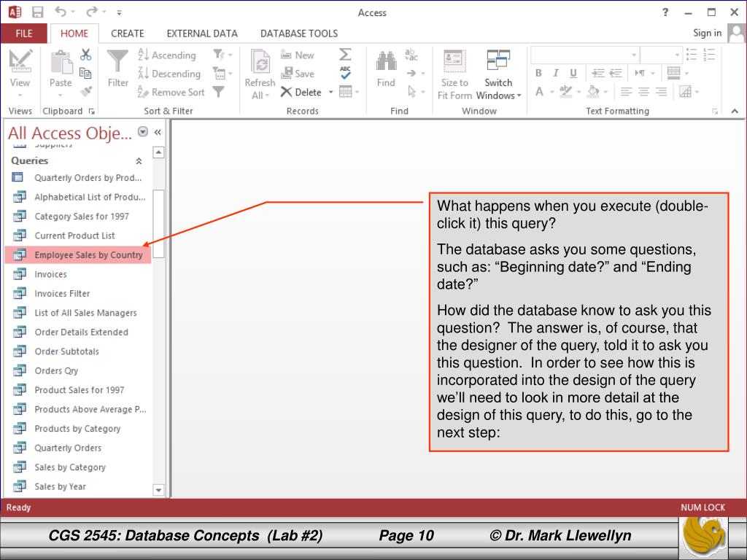747x560 pixels.
Task: Click the Undo arrow in quick access toolbar
Action: [61, 12]
